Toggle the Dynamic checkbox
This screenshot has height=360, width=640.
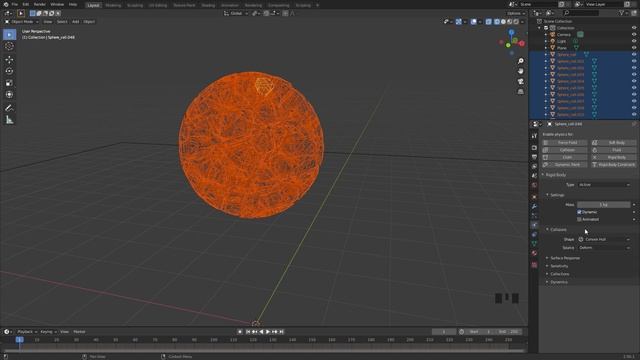[x=579, y=212]
